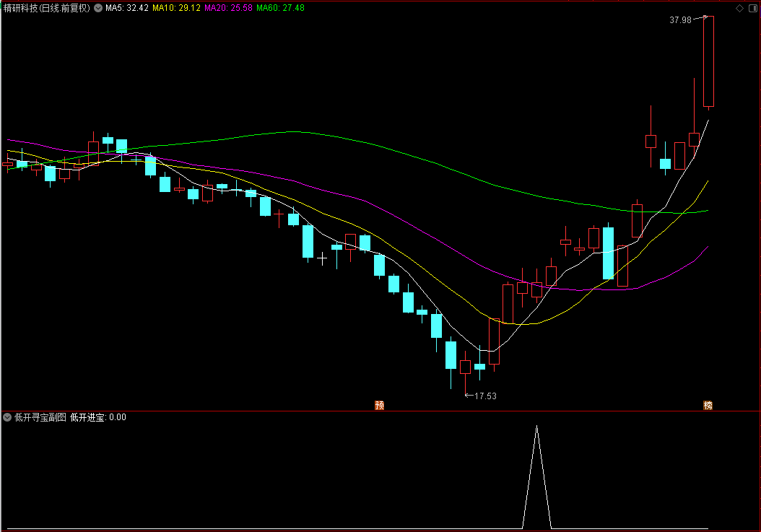This screenshot has width=761, height=532.
Task: Expand the 低开寻宝副图 indicator dropdown arrow
Action: 7,417
